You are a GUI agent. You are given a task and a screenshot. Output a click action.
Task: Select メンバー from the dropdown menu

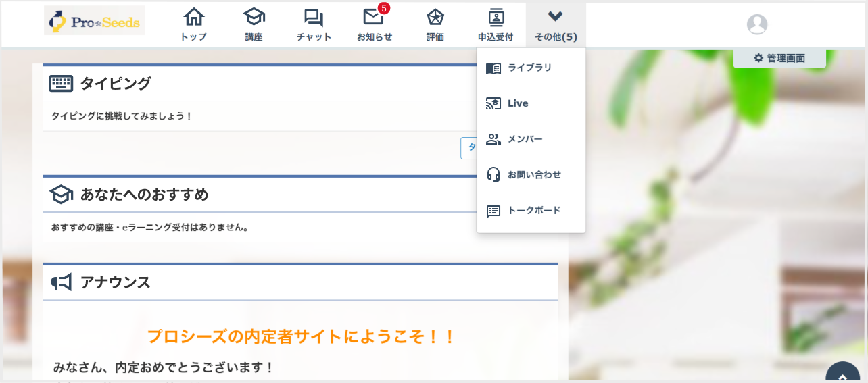525,139
